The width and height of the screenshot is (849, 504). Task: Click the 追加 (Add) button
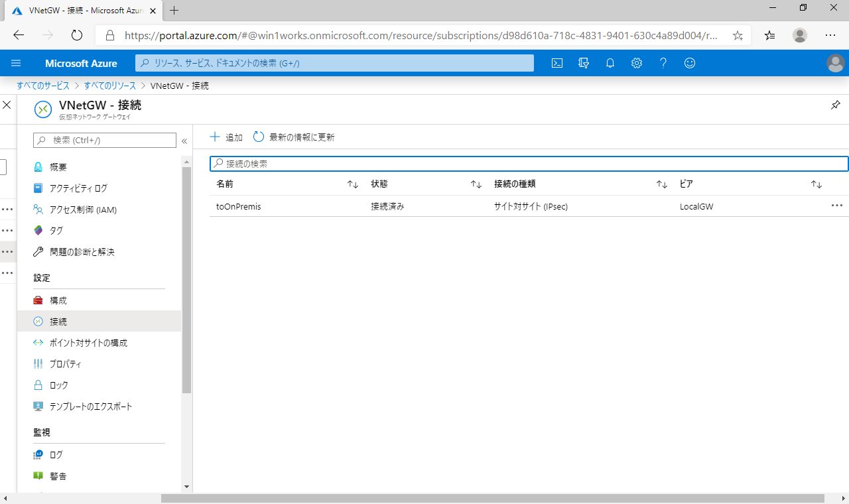tap(226, 137)
